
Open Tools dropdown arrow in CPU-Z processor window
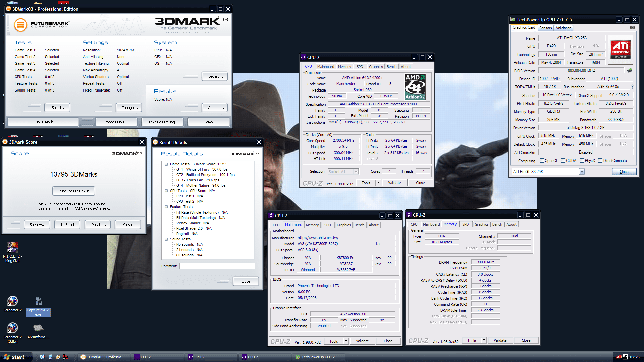378,183
